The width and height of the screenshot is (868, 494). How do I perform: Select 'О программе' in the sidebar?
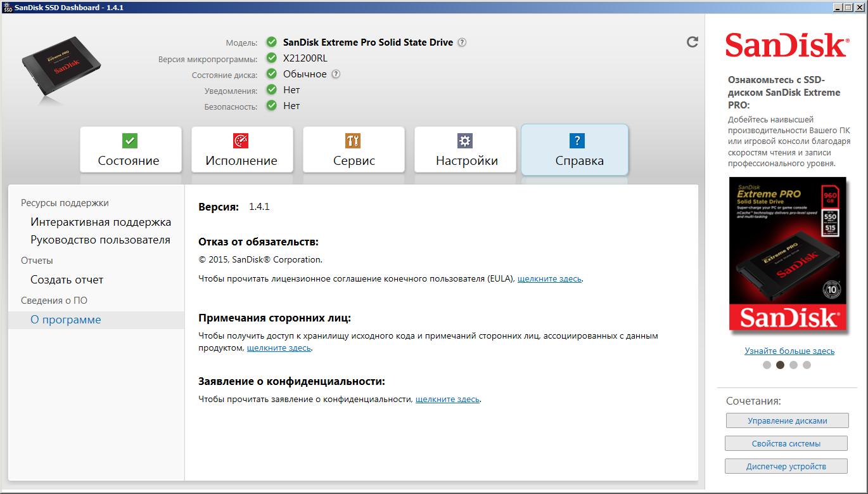pyautogui.click(x=96, y=320)
